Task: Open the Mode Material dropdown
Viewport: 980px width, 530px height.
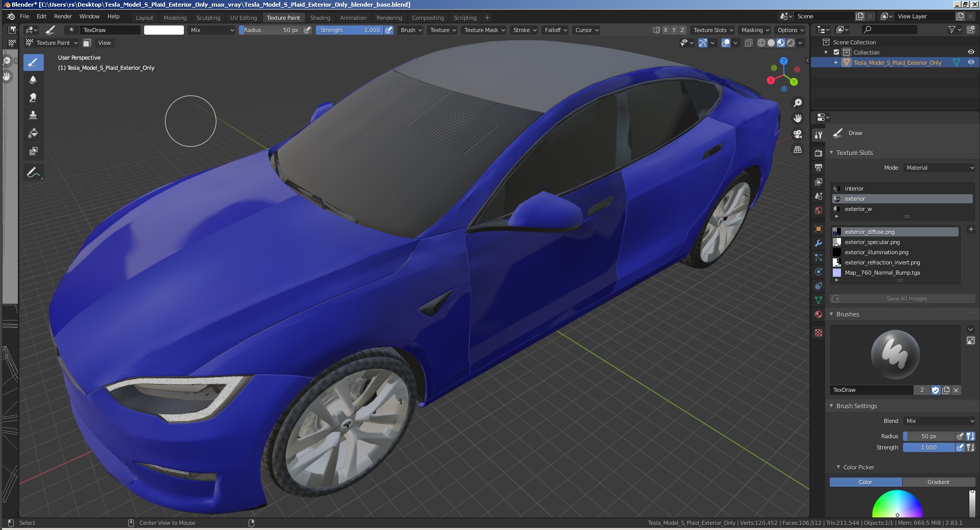Action: coord(940,168)
